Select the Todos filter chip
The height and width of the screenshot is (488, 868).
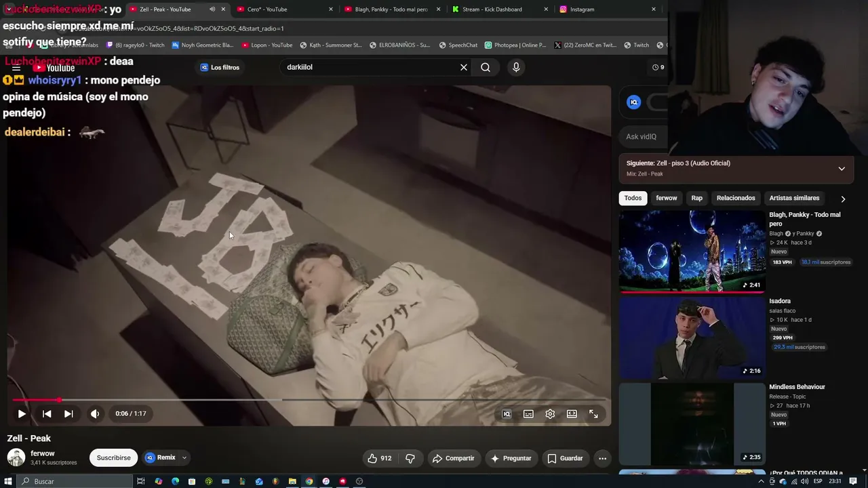tap(633, 198)
